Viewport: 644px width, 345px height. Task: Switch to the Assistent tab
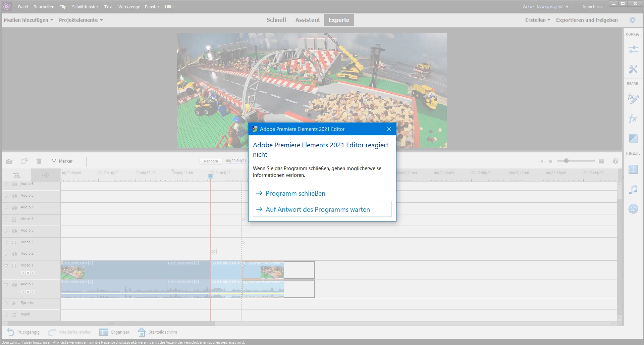pyautogui.click(x=308, y=20)
